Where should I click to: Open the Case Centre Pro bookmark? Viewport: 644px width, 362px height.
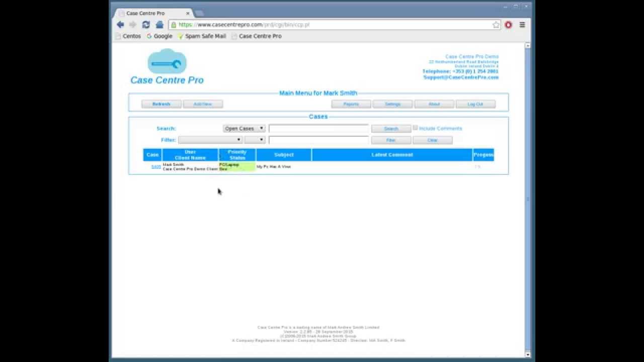click(257, 36)
